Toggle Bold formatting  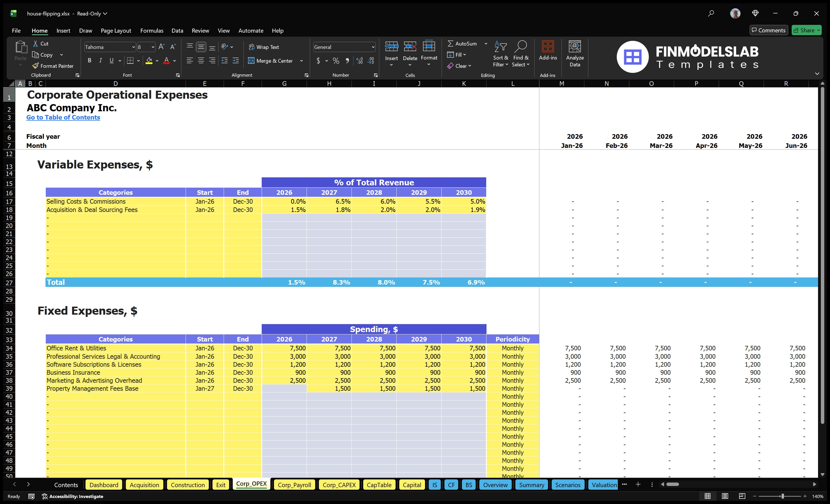click(x=89, y=61)
